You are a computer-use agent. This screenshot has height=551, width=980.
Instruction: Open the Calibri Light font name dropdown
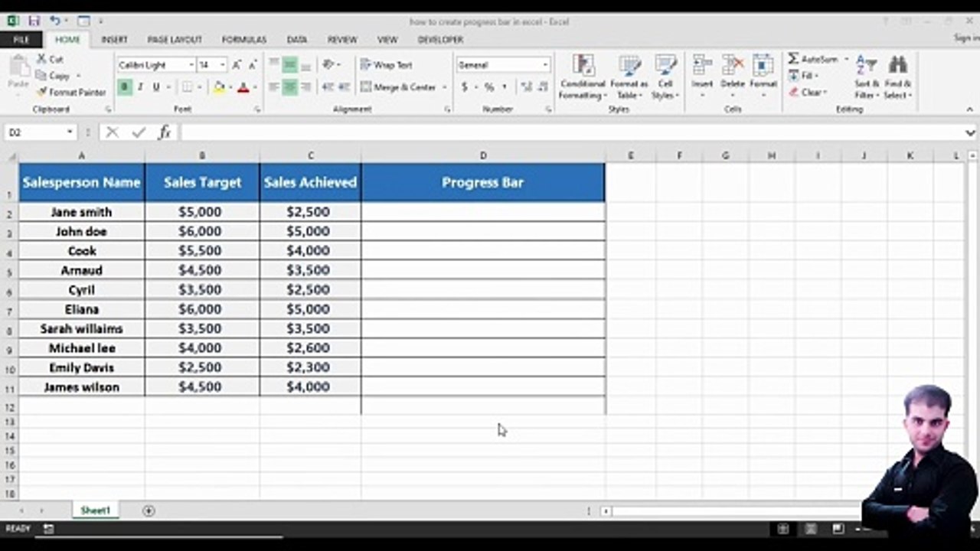[x=191, y=65]
